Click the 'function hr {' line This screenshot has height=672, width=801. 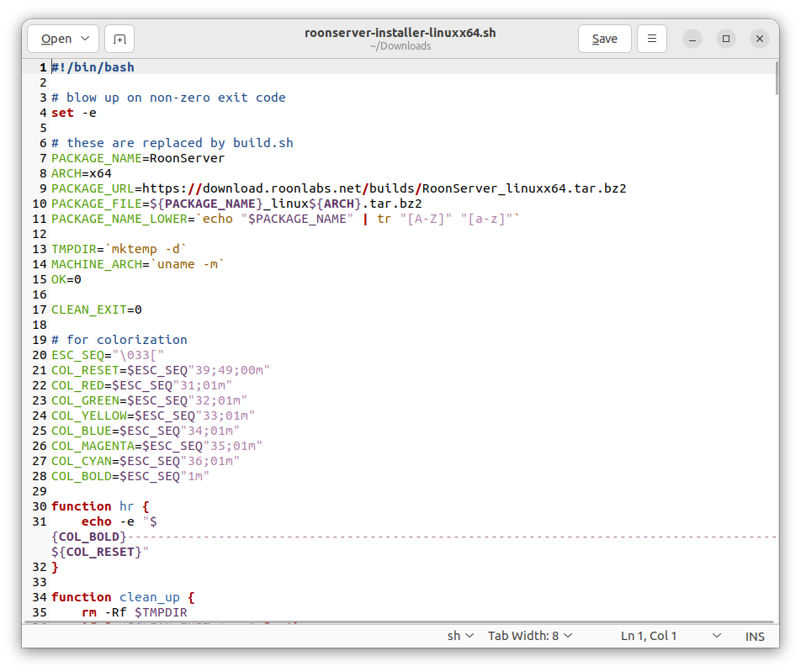pos(100,506)
